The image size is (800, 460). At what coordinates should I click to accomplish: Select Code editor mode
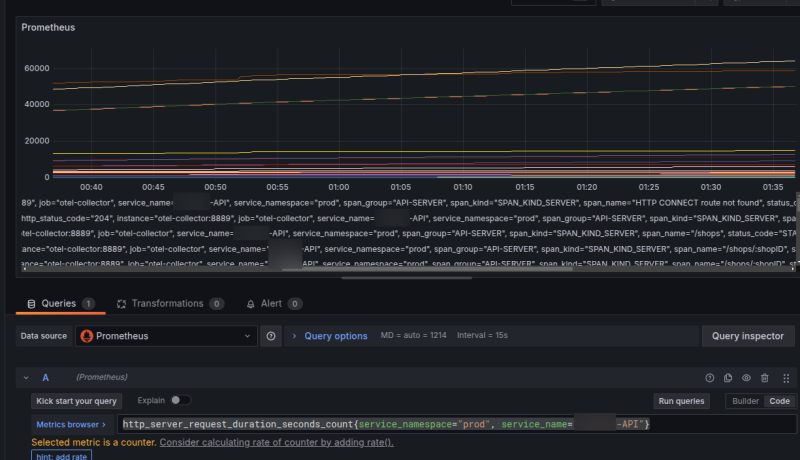[x=777, y=401]
